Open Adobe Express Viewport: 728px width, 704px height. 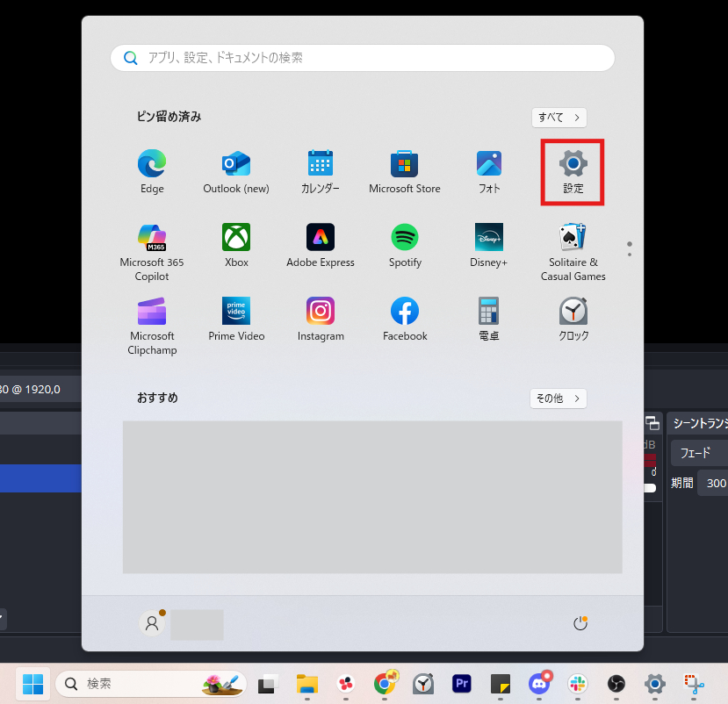pos(320,237)
